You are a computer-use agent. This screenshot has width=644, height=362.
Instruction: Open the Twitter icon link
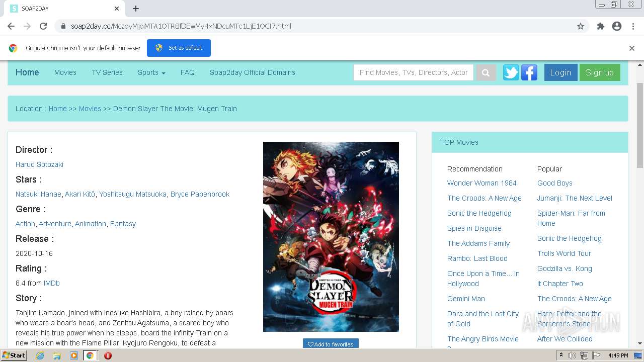coord(511,72)
